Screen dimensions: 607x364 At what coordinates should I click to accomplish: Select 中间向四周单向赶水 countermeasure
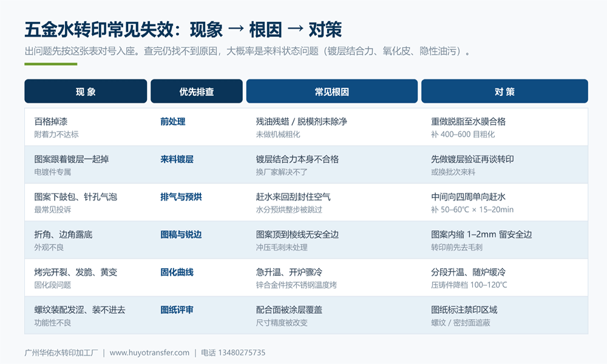pos(469,197)
